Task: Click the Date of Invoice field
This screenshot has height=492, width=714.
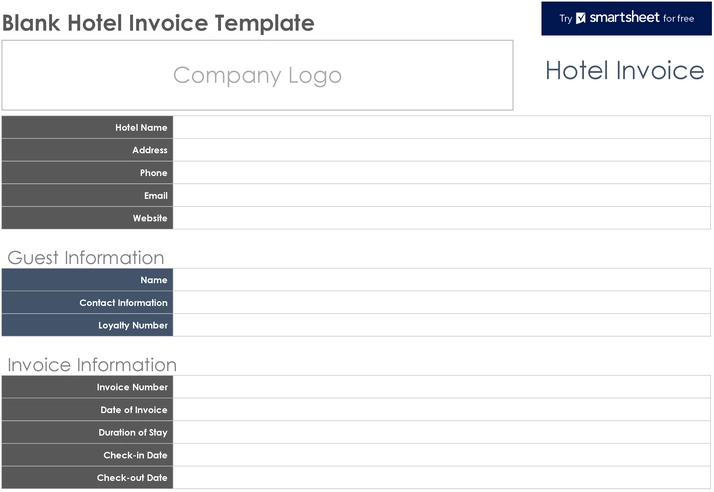Action: (x=441, y=410)
